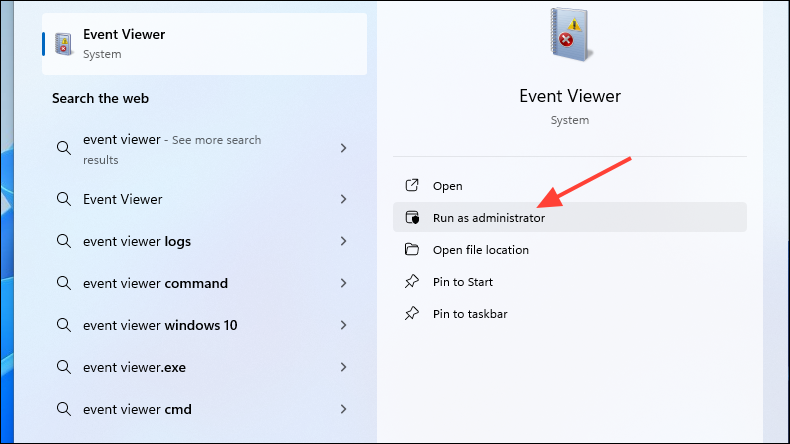Select Pin to Start
This screenshot has height=444, width=790.
(x=570, y=282)
